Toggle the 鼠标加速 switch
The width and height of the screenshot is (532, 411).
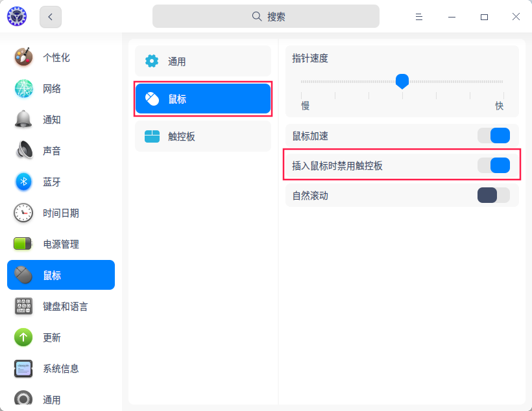[493, 135]
